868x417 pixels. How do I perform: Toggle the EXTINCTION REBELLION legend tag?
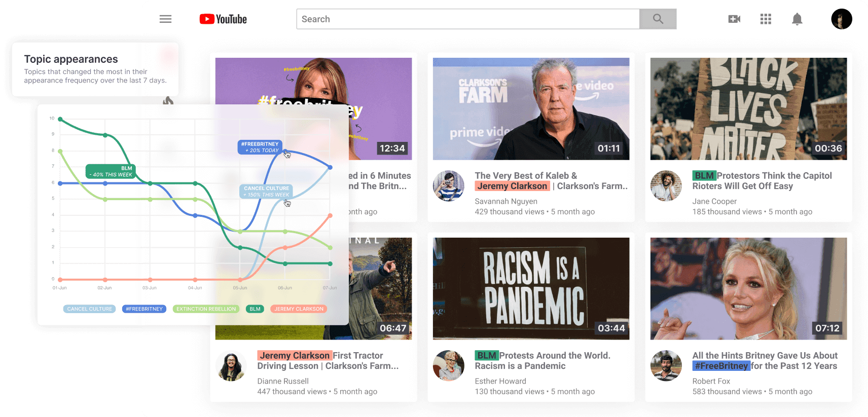click(206, 309)
